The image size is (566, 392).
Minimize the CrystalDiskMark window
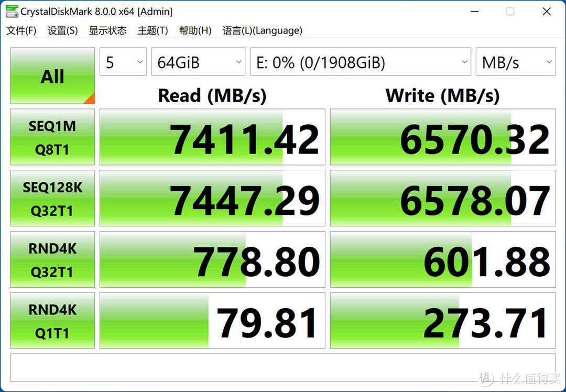click(x=475, y=12)
